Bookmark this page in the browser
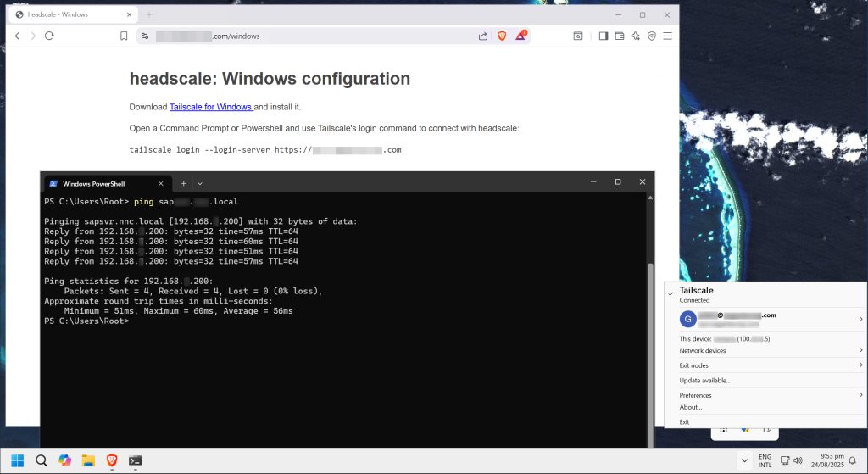The image size is (868, 474). [124, 36]
